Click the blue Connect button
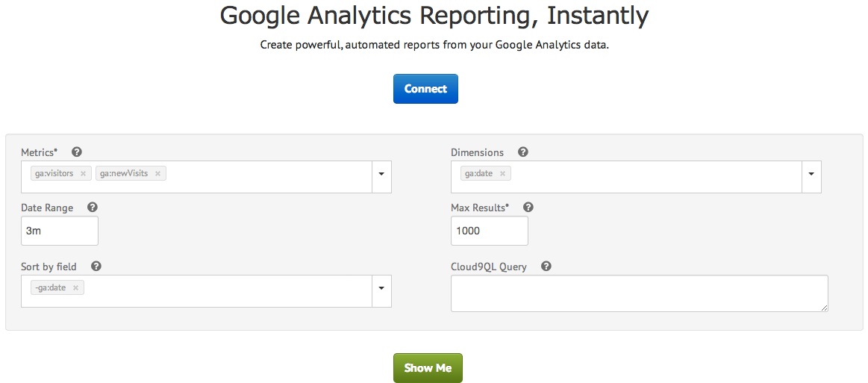Viewport: 868px width, 383px height. (425, 89)
